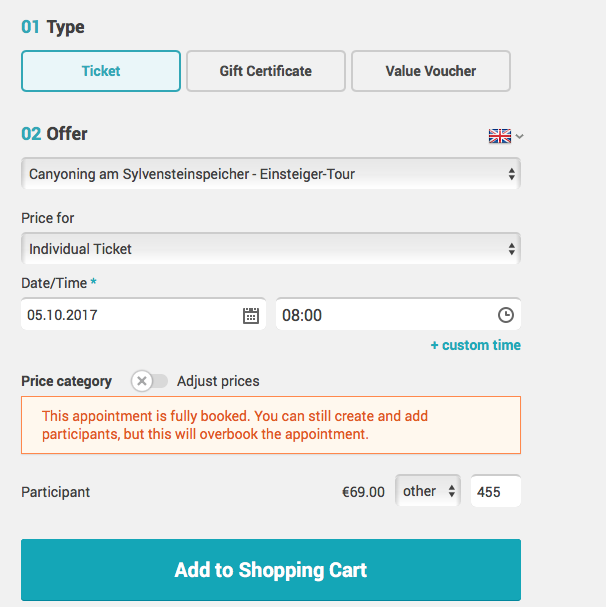Open the Price for Individual Ticket dropdown
Screen dimensions: 606x607
click(x=271, y=249)
